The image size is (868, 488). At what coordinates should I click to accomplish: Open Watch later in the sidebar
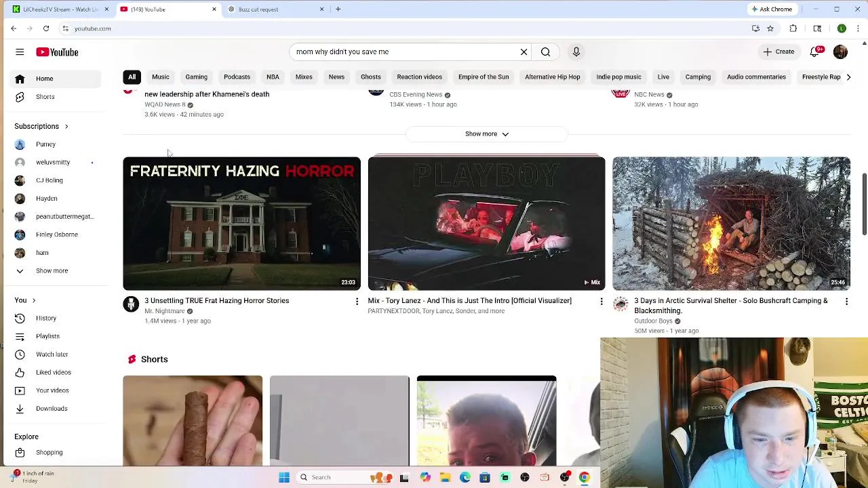53,354
